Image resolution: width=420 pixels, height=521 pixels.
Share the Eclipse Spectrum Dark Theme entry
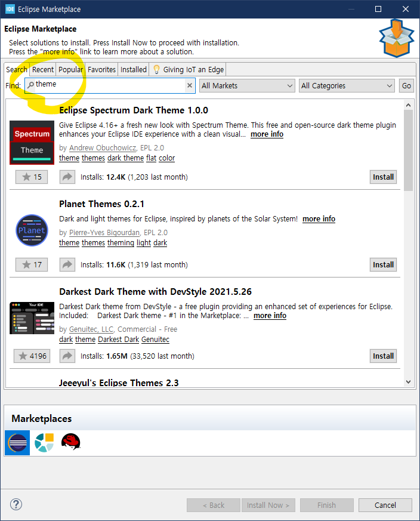tap(67, 177)
